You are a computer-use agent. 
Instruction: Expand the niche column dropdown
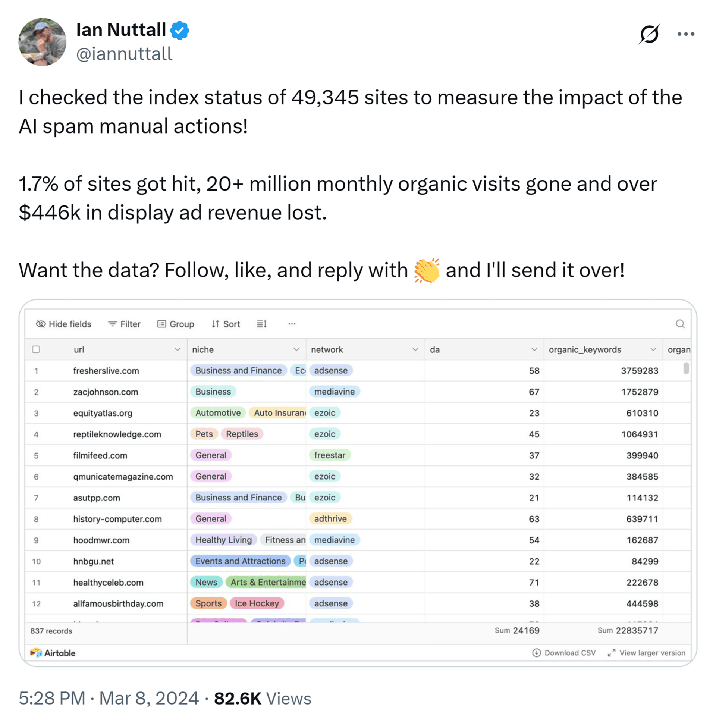coord(296,349)
